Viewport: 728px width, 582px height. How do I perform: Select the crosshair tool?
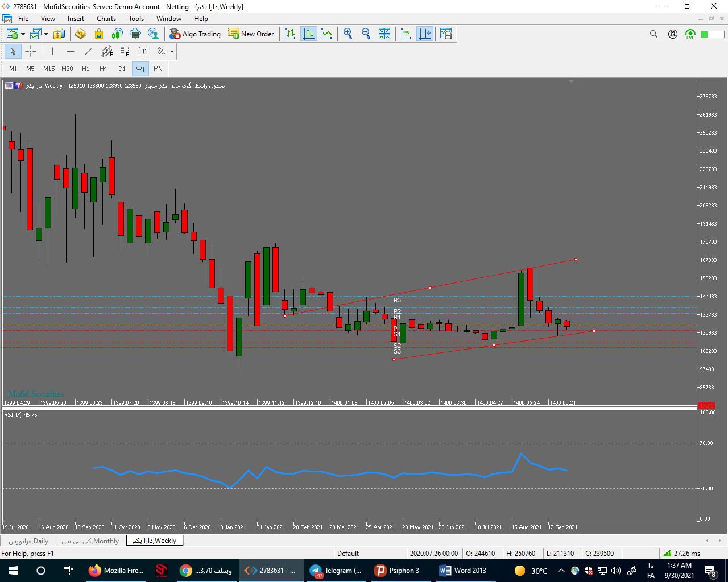pyautogui.click(x=31, y=52)
